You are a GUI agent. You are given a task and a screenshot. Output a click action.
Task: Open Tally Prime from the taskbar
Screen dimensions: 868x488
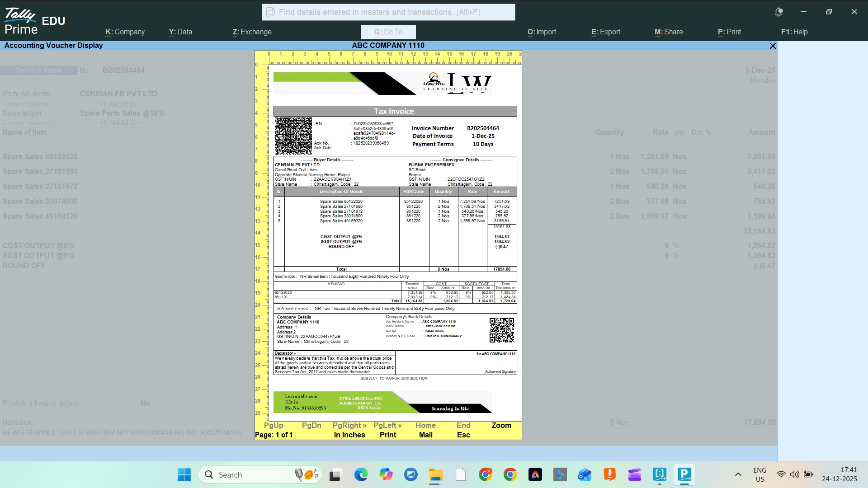[x=684, y=474]
